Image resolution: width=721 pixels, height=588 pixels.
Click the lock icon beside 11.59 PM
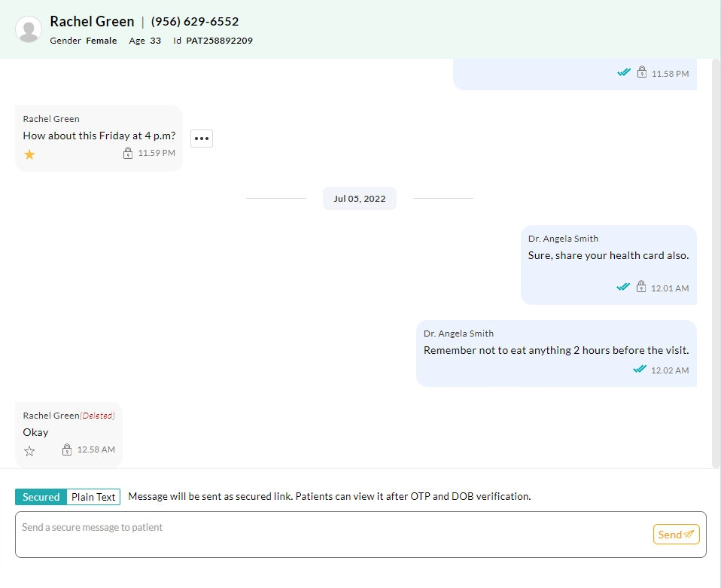(127, 154)
